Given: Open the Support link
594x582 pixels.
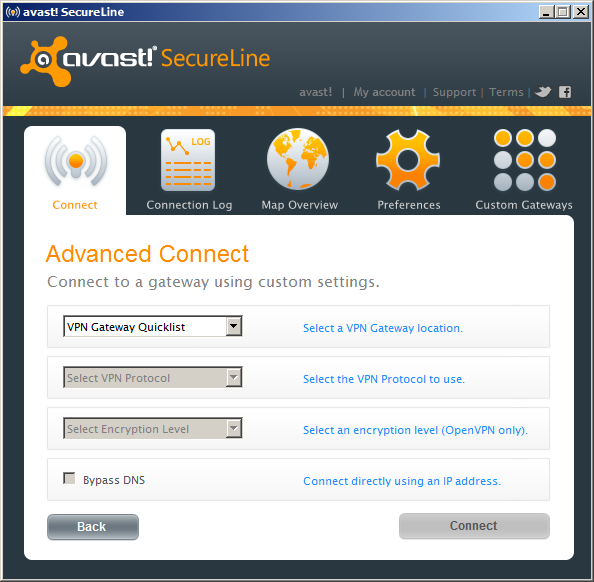Looking at the screenshot, I should (454, 92).
